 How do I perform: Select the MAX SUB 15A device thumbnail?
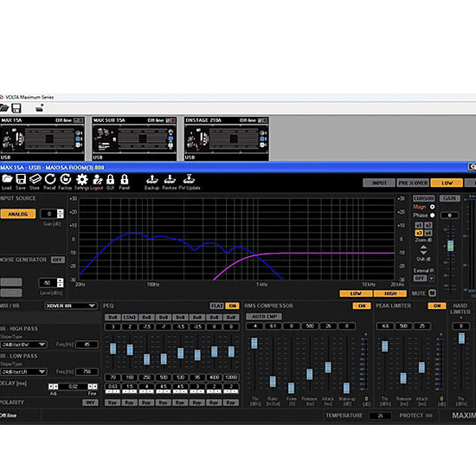[x=134, y=138]
